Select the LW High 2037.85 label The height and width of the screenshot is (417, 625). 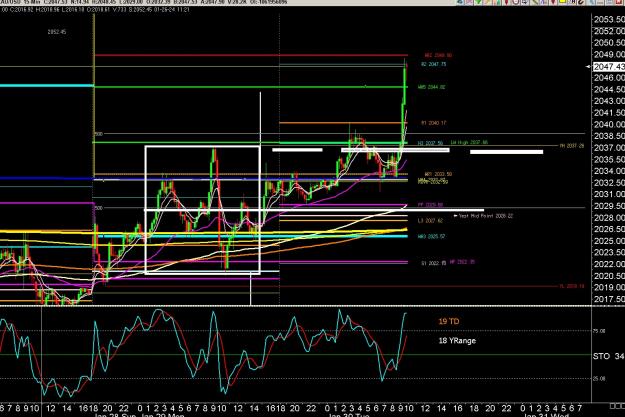click(469, 142)
